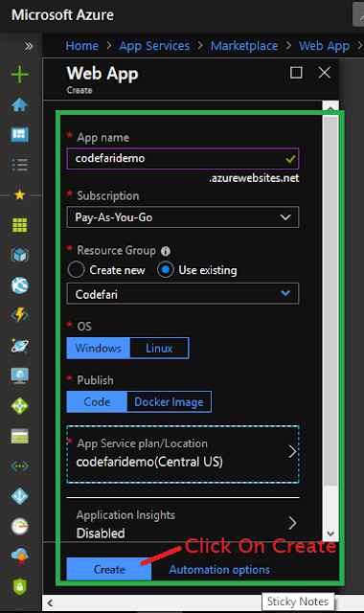
Task: Click scroll down arrow of blade
Action: click(x=330, y=534)
